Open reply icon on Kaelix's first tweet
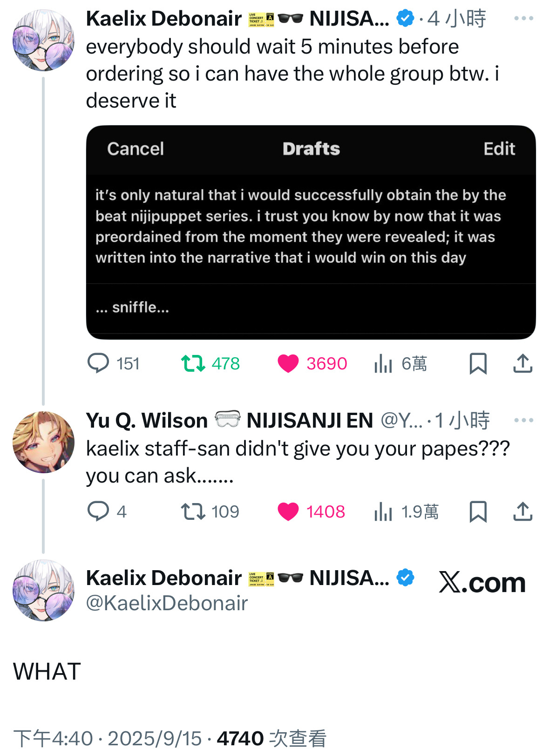Image resolution: width=549 pixels, height=756 pixels. pyautogui.click(x=98, y=363)
